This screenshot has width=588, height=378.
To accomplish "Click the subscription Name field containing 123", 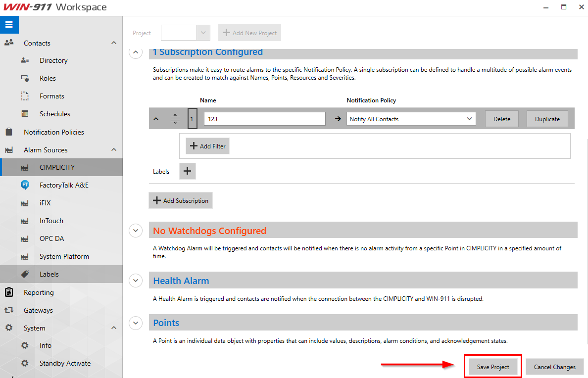I will [265, 119].
